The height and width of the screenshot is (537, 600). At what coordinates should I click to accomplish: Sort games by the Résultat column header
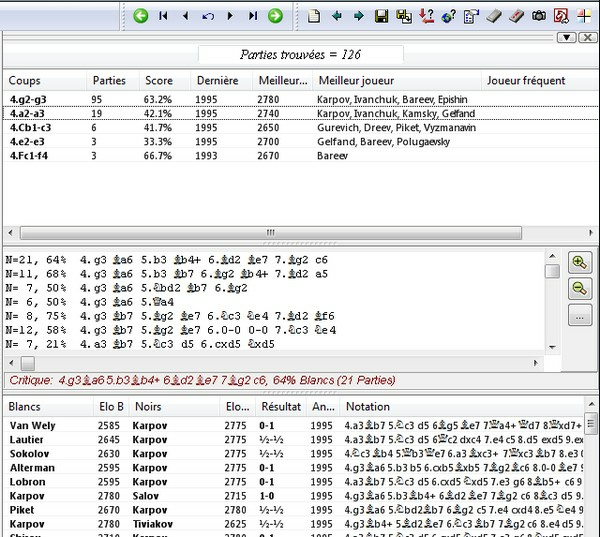pos(281,407)
